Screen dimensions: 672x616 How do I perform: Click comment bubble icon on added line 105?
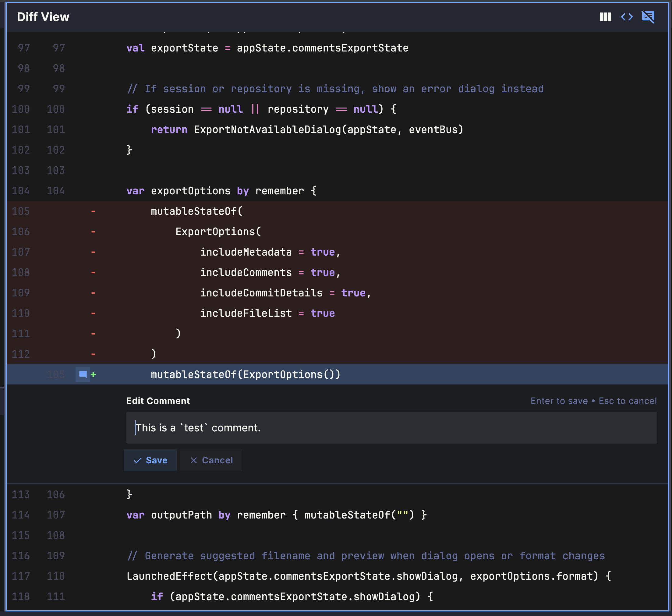[83, 374]
